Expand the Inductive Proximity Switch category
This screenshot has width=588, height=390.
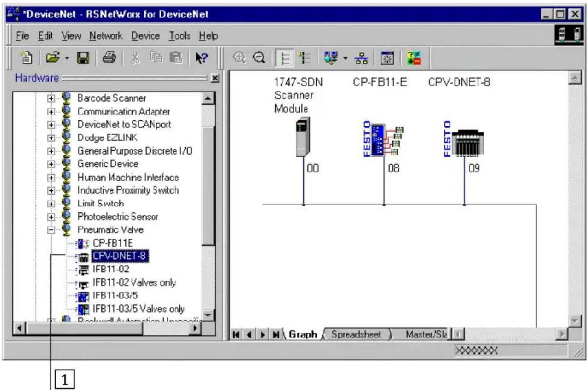[x=52, y=190]
